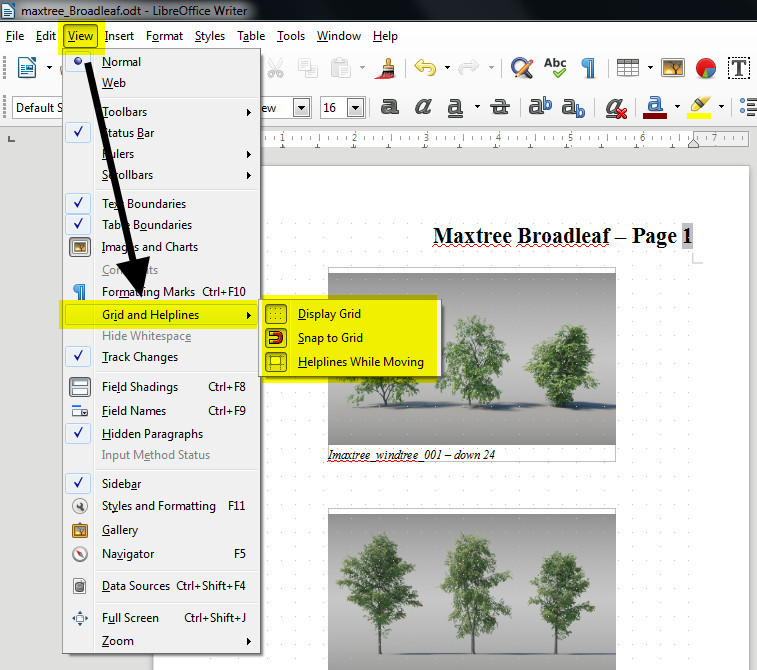Open the Undo history dropdown arrow
The height and width of the screenshot is (670, 757).
tap(448, 68)
